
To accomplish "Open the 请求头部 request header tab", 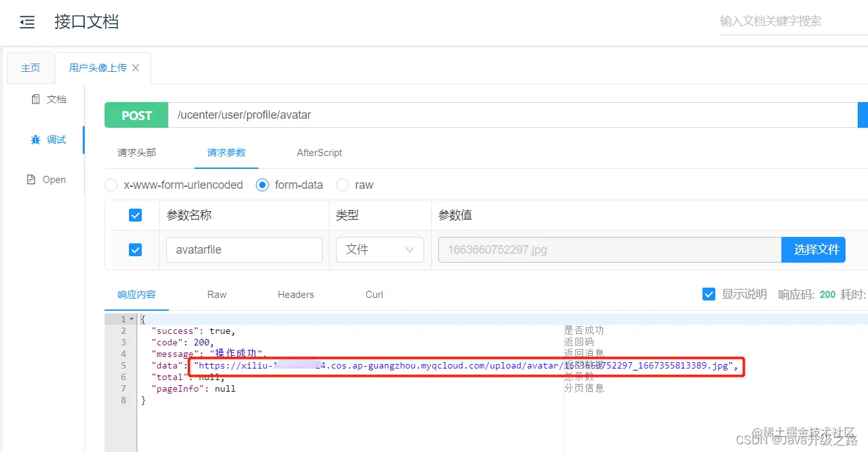I will [136, 153].
